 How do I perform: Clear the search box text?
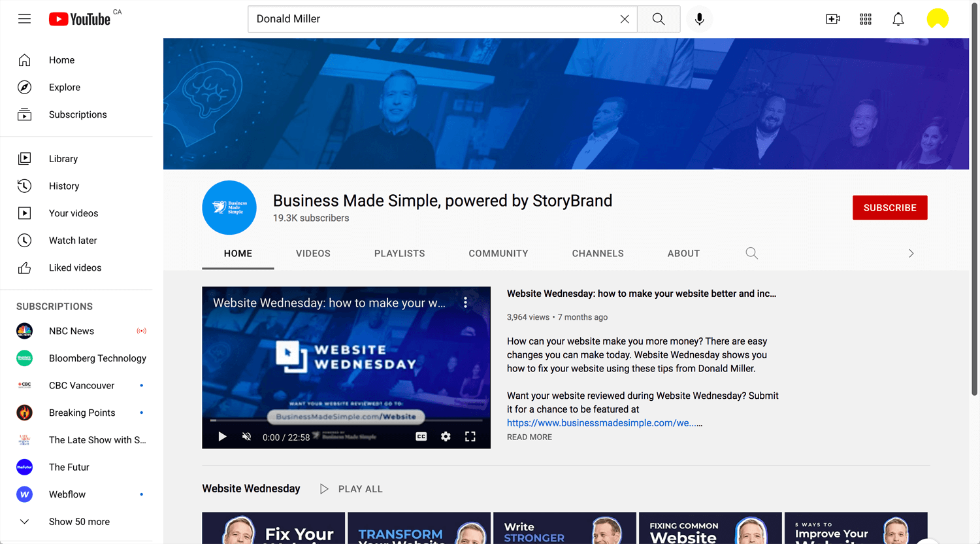click(625, 19)
